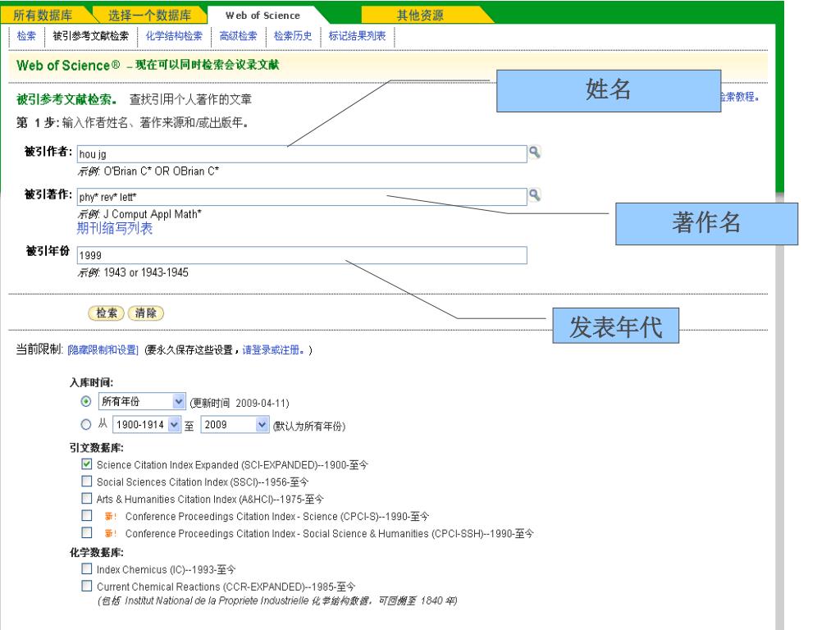The height and width of the screenshot is (630, 840).
Task: Click the 检索 search button
Action: tap(106, 313)
